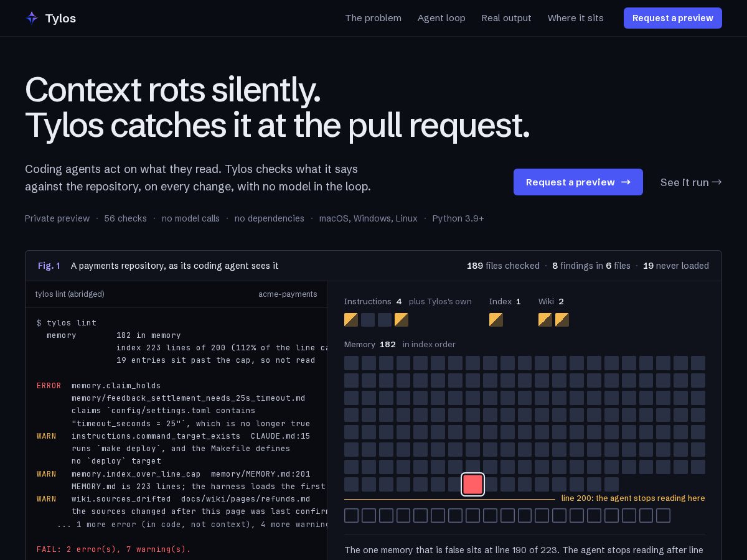This screenshot has height=560, width=747.
Task: Click the 'no model calls' tag
Action: pos(190,218)
